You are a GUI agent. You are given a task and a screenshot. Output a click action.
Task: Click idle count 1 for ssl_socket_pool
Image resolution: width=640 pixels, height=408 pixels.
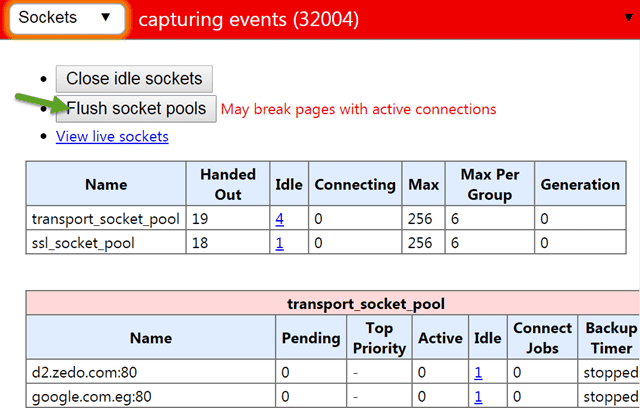click(280, 243)
